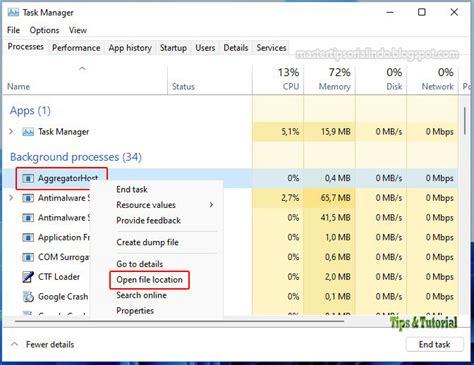Click the COM Surrogate process icon

(28, 257)
